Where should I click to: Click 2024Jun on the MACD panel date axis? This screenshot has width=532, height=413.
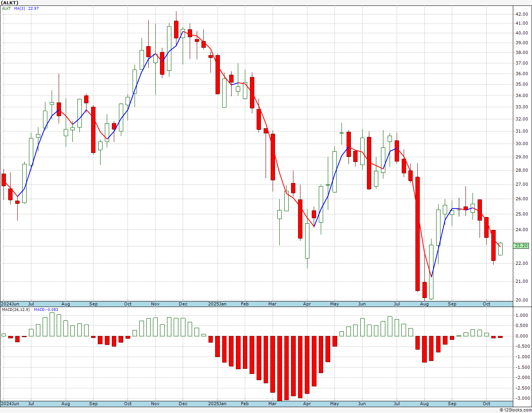tap(10, 404)
